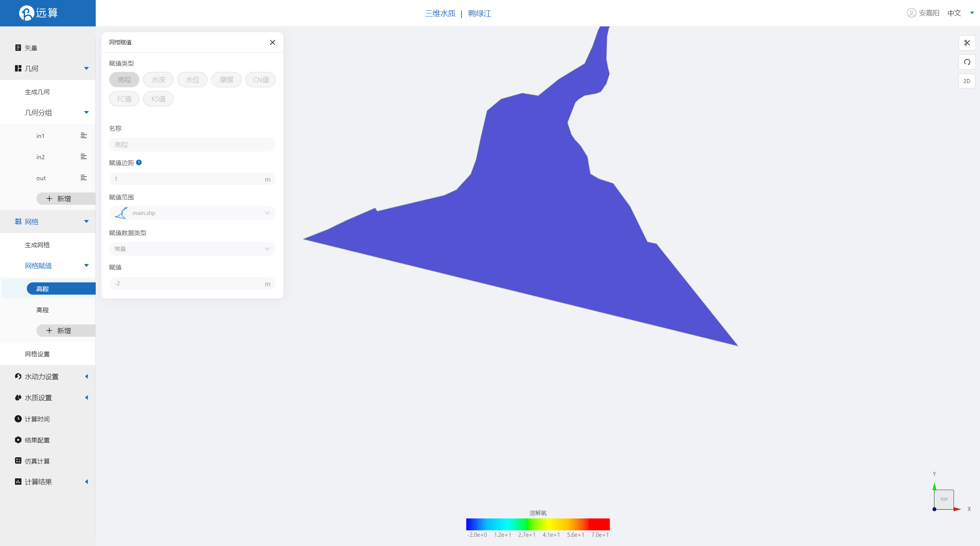The height and width of the screenshot is (546, 980).
Task: Open the in1 group list icon
Action: pos(83,136)
